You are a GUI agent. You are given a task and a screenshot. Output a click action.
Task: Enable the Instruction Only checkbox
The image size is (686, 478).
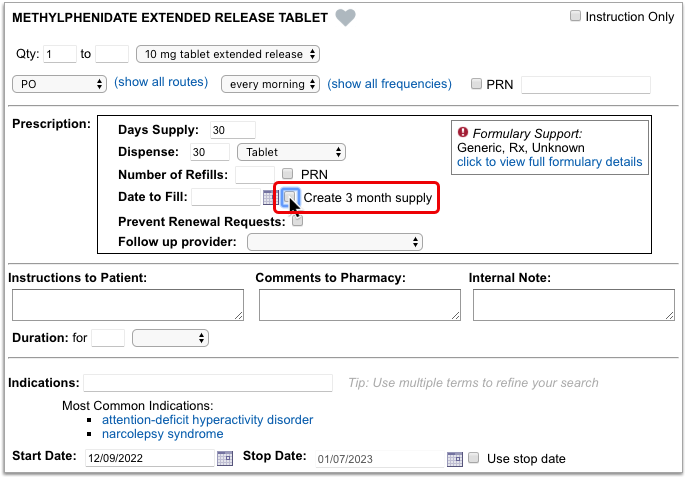coord(575,16)
